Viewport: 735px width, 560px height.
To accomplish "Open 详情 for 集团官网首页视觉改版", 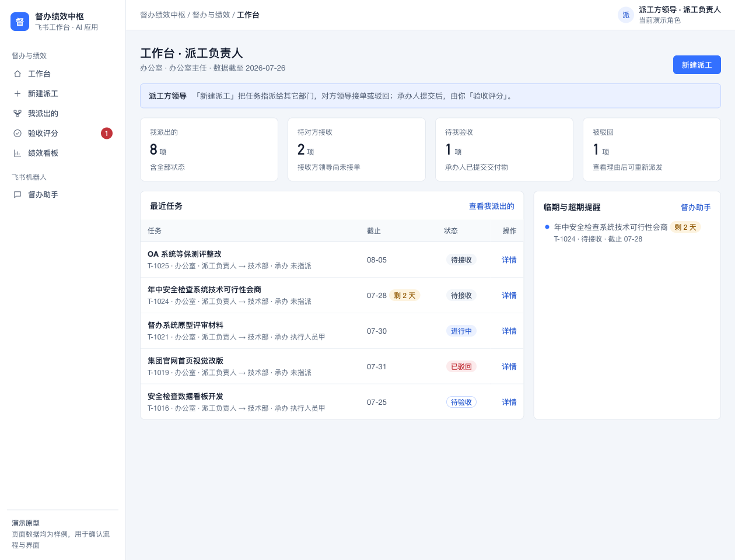I will tap(509, 367).
